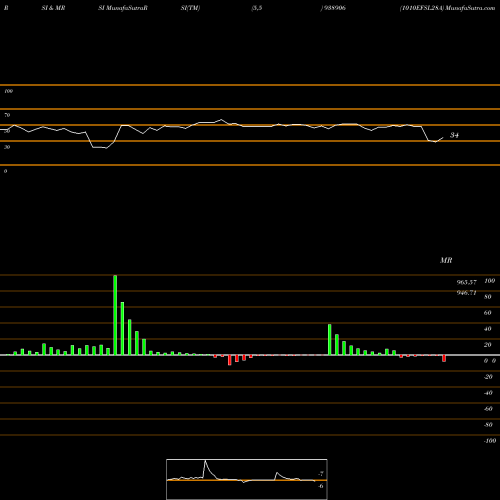The width and height of the screenshot is (500, 500).
Task: Click the "(1010EFSL28A) MunafaSutra.com" title text
Action: click(447, 8)
